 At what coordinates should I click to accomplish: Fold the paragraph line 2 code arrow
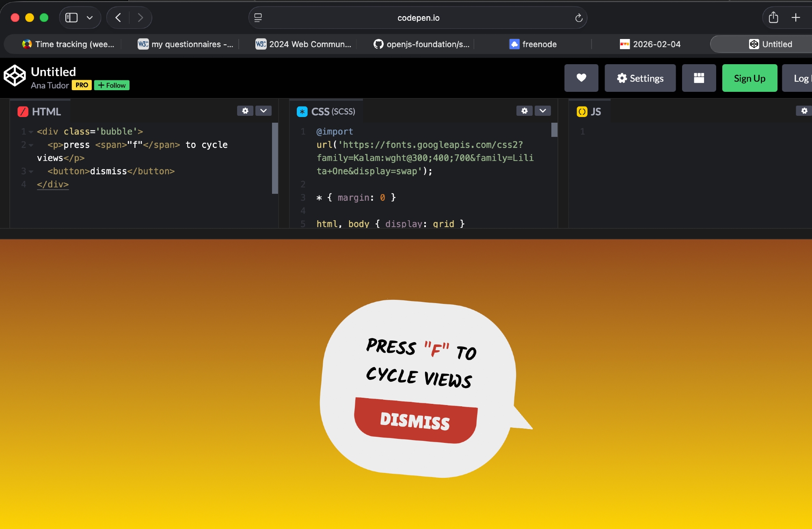point(31,145)
